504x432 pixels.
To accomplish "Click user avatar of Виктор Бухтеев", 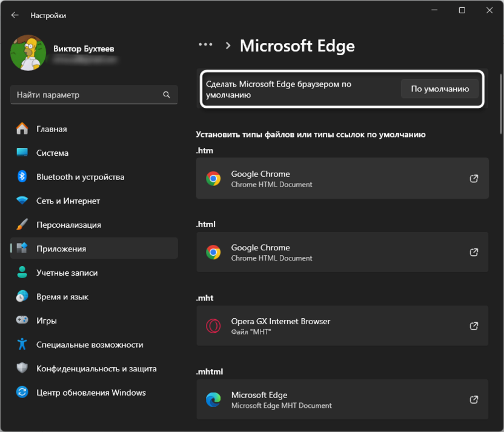I will 28,53.
